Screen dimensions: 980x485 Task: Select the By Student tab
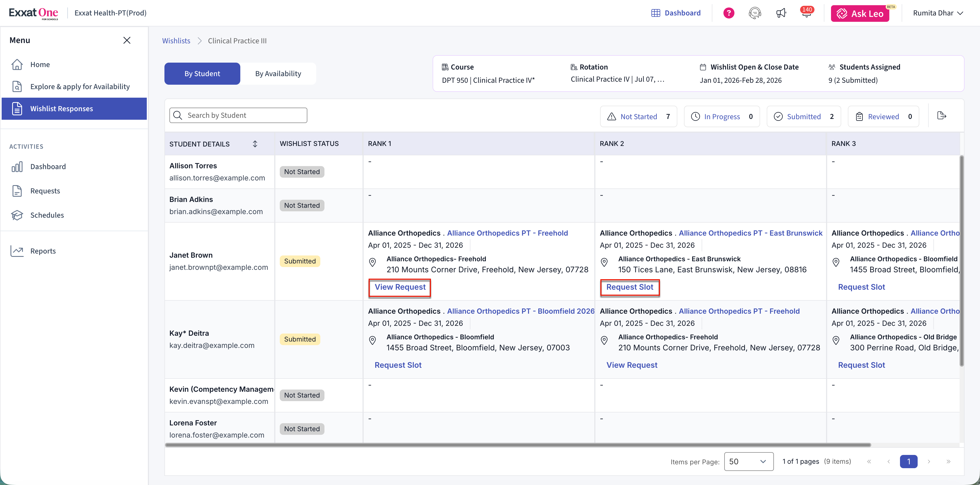[202, 73]
